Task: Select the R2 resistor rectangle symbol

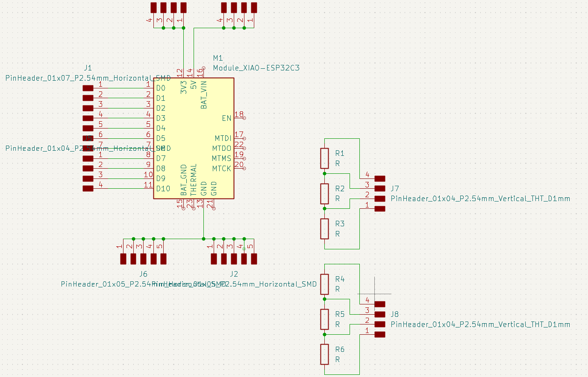Action: point(325,193)
